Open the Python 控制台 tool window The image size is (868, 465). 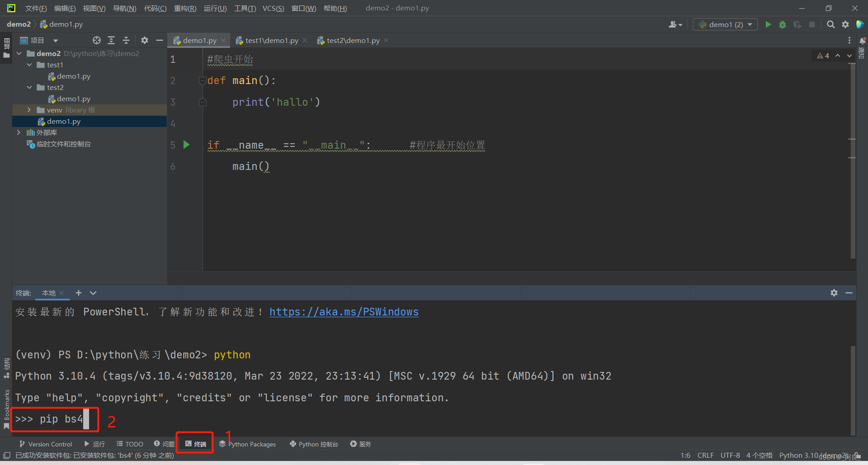tap(314, 444)
